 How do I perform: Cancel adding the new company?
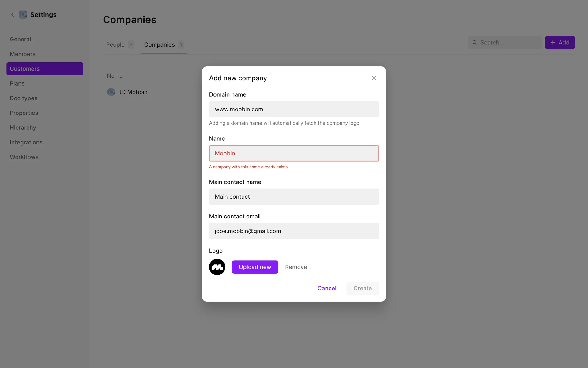327,288
